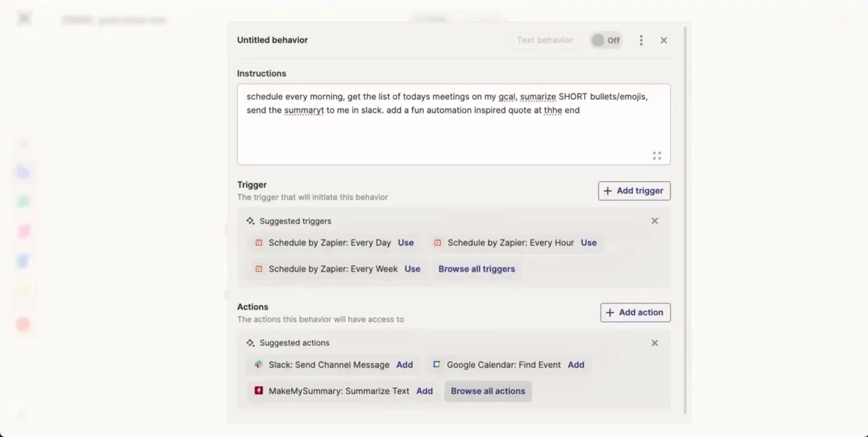Screen dimensions: 868x437
Task: Expand the Instructions box to fullscreen
Action: [657, 156]
